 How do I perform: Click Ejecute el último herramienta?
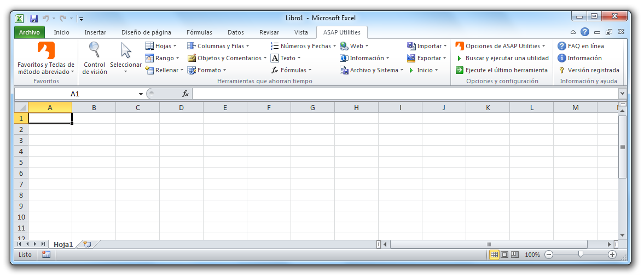[x=502, y=70]
